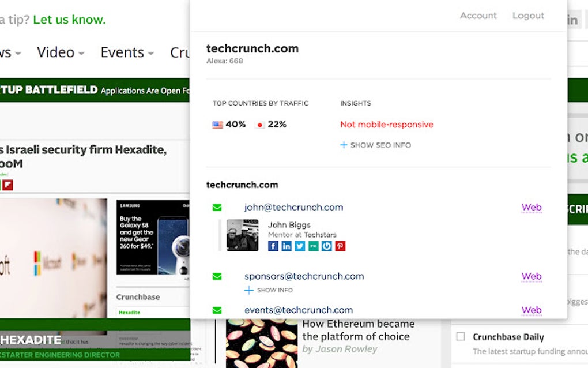Image resolution: width=588 pixels, height=368 pixels.
Task: Click the Alexa: 668 rank text
Action: point(225,61)
